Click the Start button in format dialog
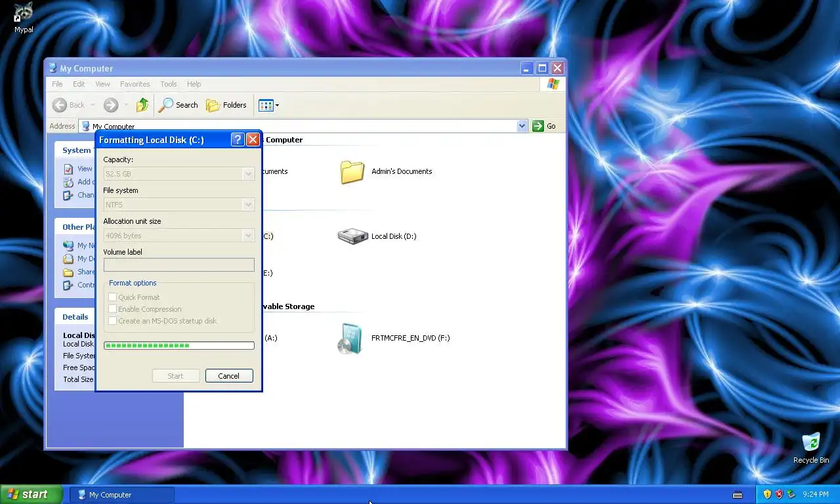 point(175,376)
